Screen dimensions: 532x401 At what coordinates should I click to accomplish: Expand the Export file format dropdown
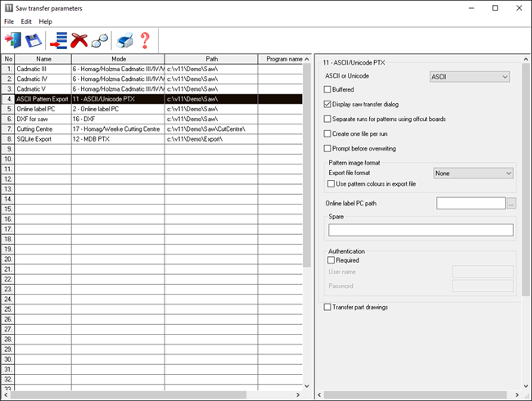pos(473,173)
